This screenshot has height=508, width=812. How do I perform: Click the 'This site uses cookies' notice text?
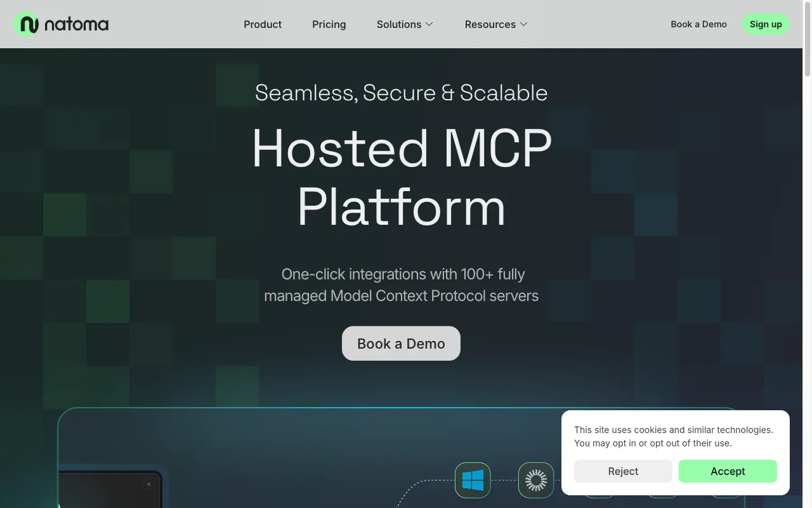[674, 436]
